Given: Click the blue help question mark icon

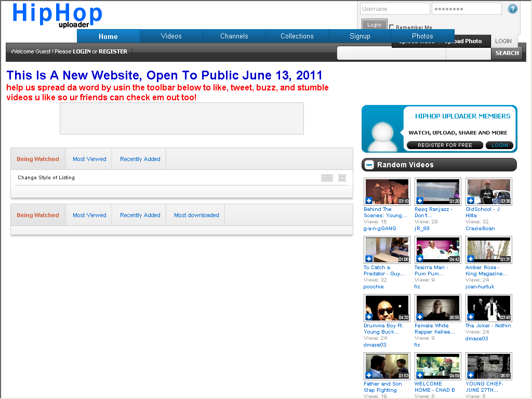Looking at the screenshot, I should [512, 9].
